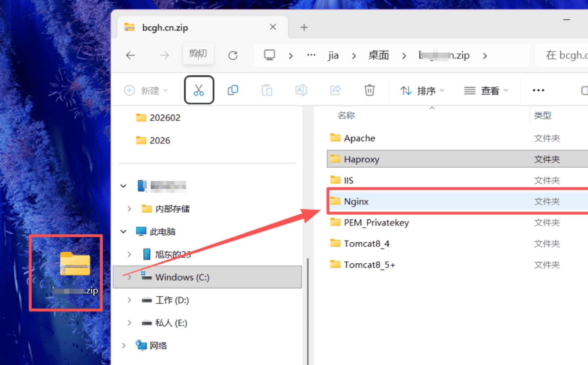
Task: Select the bcgh.cn.zip tab
Action: pyautogui.click(x=165, y=28)
